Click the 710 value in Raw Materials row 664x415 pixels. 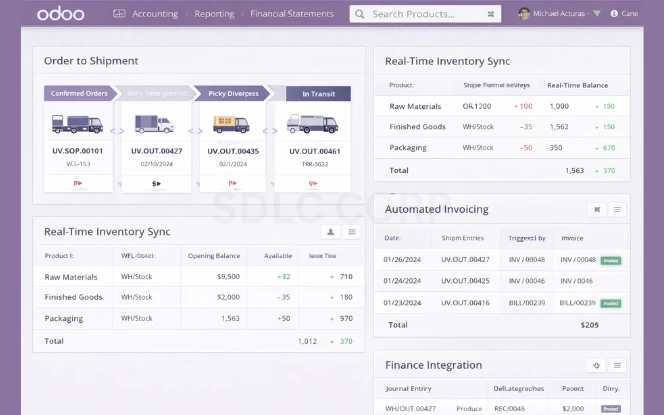(346, 277)
